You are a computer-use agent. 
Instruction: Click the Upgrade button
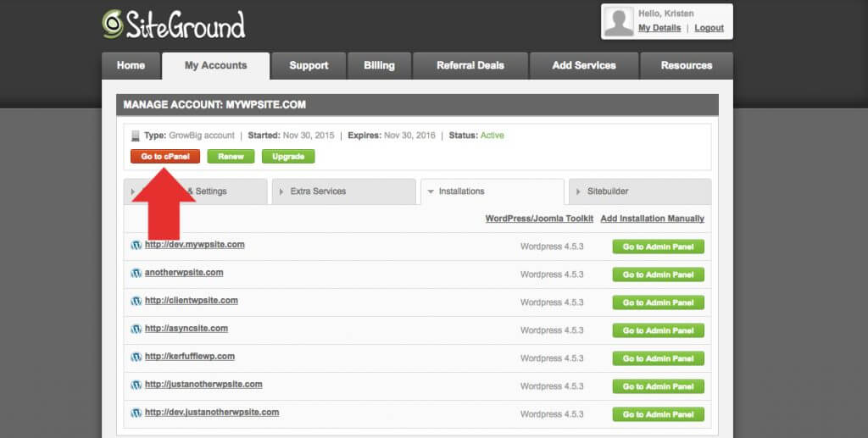click(288, 157)
